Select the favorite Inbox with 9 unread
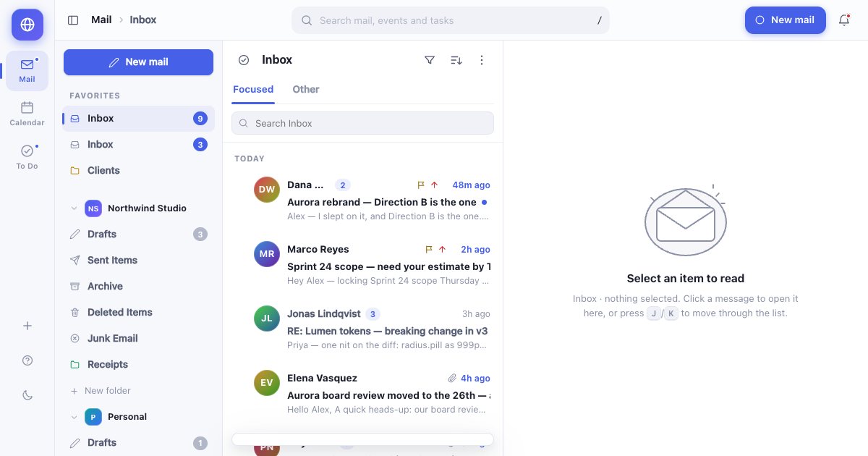This screenshot has width=868, height=456. pyautogui.click(x=138, y=119)
